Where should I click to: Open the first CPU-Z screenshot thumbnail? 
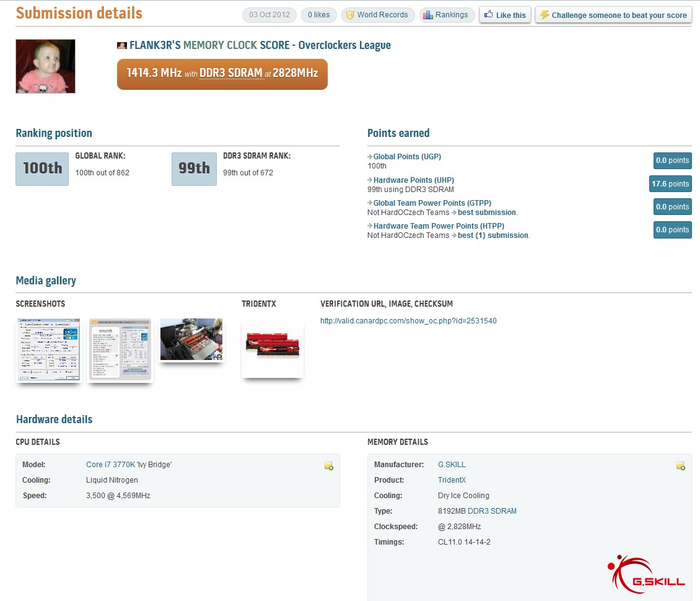point(49,349)
